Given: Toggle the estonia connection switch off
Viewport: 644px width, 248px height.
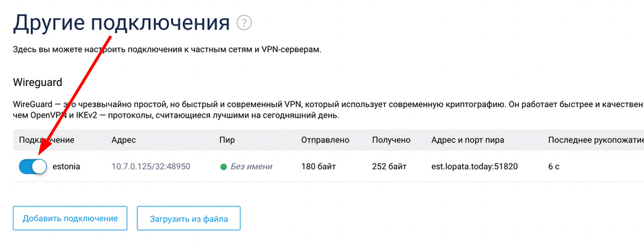Looking at the screenshot, I should coord(33,167).
